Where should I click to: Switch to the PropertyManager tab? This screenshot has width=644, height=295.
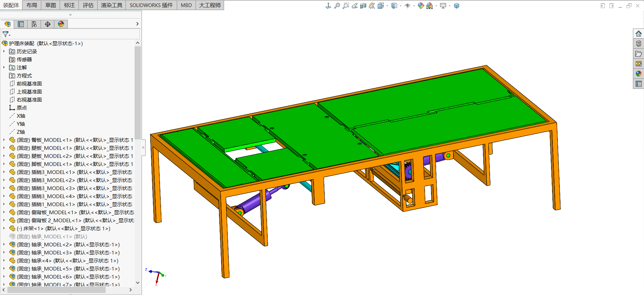(x=21, y=24)
